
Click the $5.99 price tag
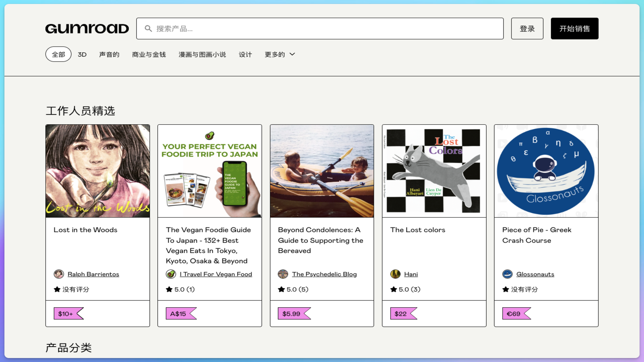[294, 314]
